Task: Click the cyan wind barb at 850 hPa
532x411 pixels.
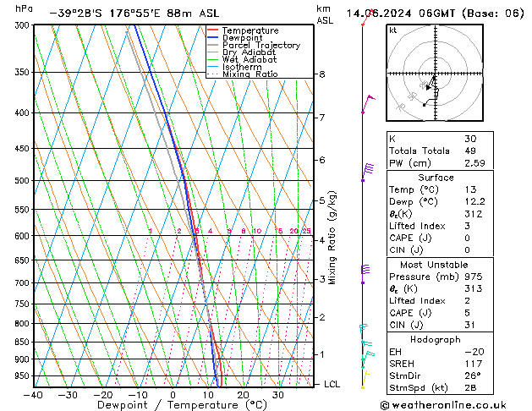Action: 367,342
